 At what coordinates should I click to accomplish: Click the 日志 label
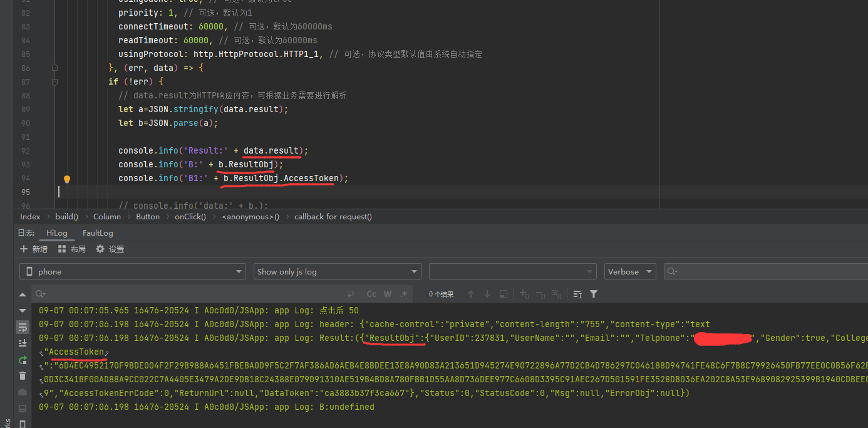click(26, 232)
